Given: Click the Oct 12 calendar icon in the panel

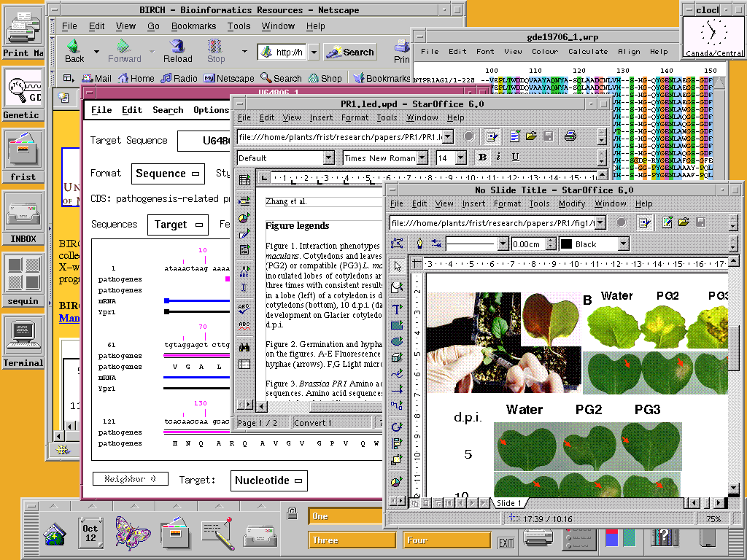Looking at the screenshot, I should tap(90, 533).
